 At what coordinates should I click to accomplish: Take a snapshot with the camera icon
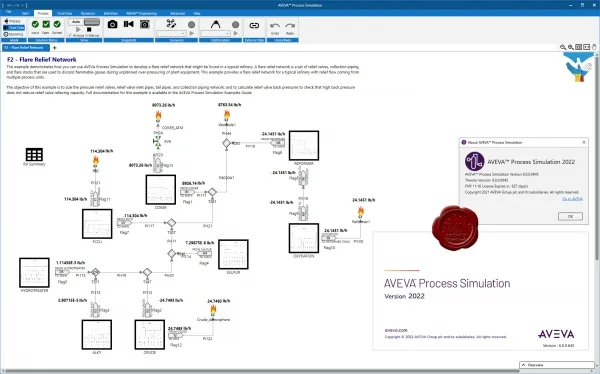(112, 24)
